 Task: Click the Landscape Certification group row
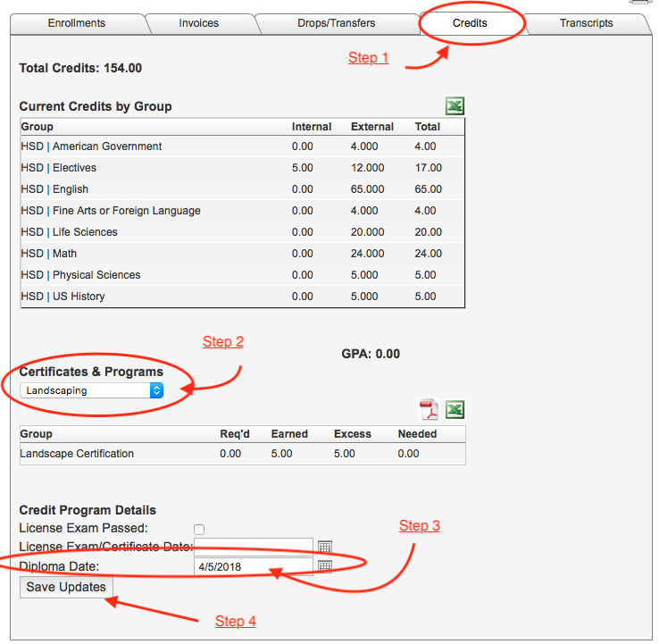point(241,454)
